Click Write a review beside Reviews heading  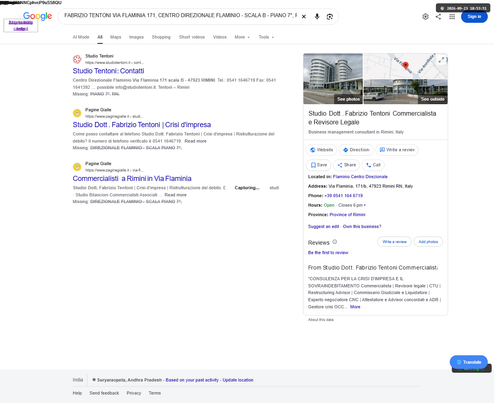pos(394,242)
